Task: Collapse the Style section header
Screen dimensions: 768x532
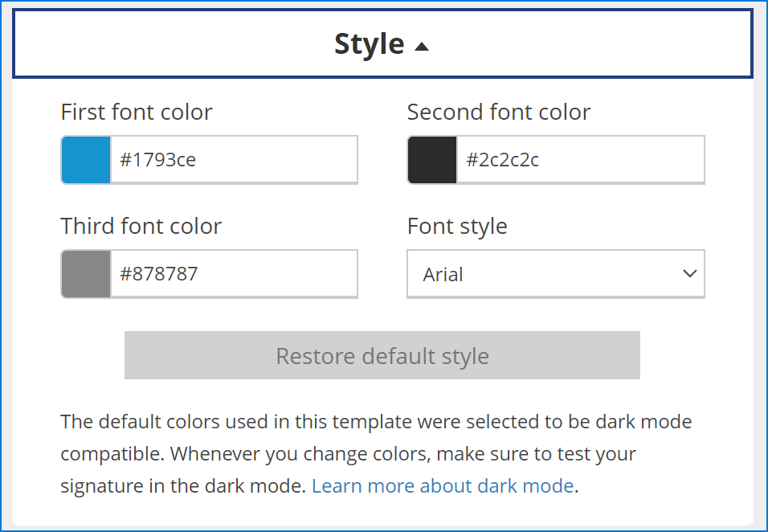Action: (x=382, y=43)
